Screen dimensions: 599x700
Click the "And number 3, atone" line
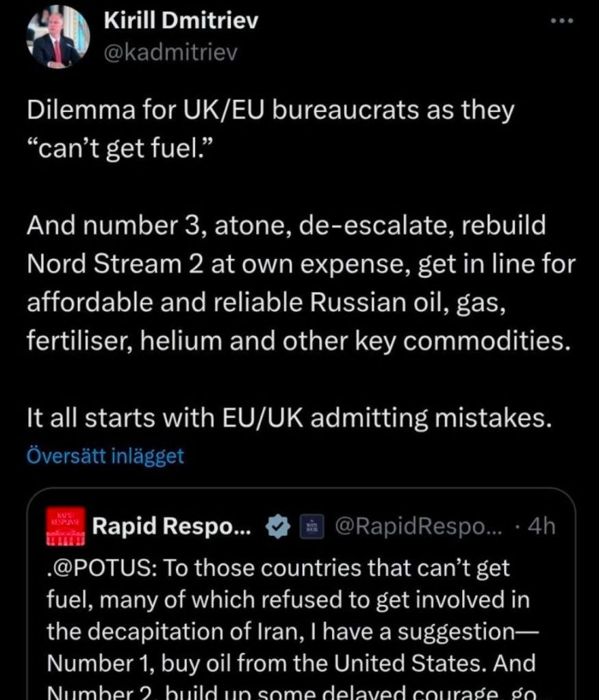click(x=286, y=226)
